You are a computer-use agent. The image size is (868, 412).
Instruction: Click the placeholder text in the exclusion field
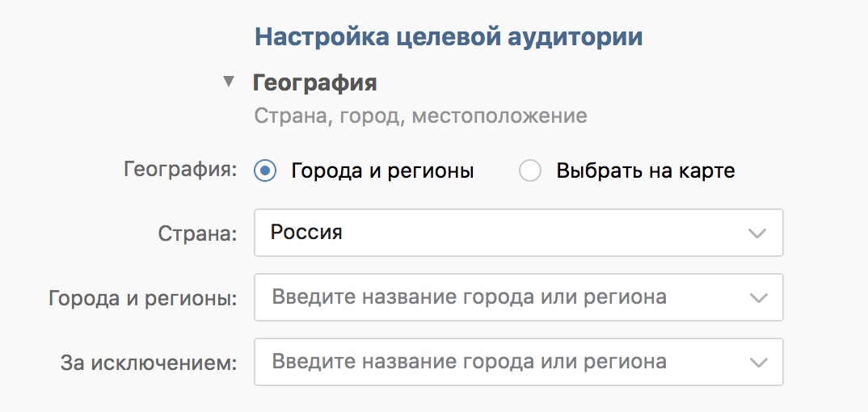469,362
